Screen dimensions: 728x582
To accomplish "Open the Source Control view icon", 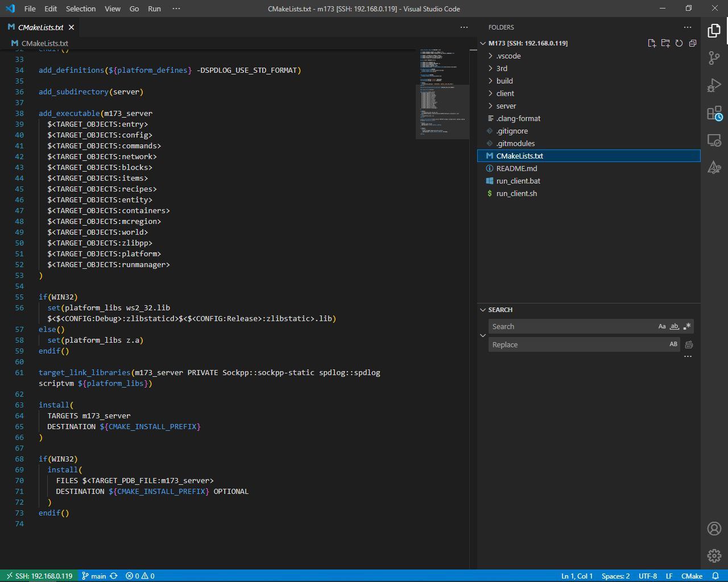I will click(714, 58).
